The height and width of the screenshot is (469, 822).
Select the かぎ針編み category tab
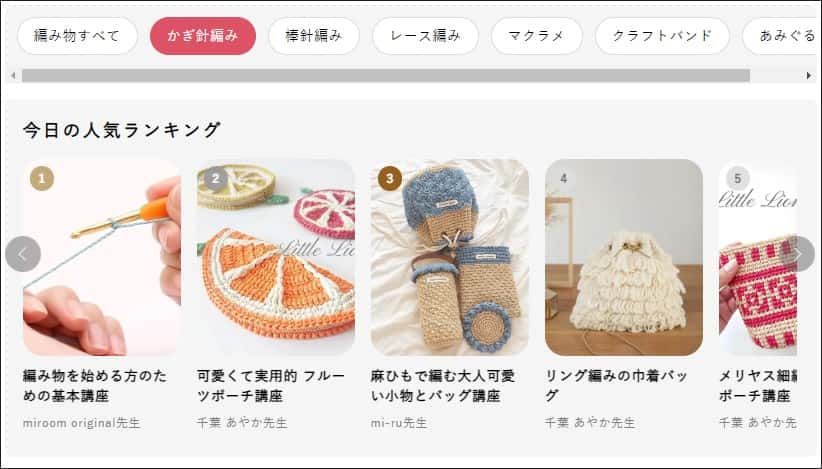coord(203,36)
